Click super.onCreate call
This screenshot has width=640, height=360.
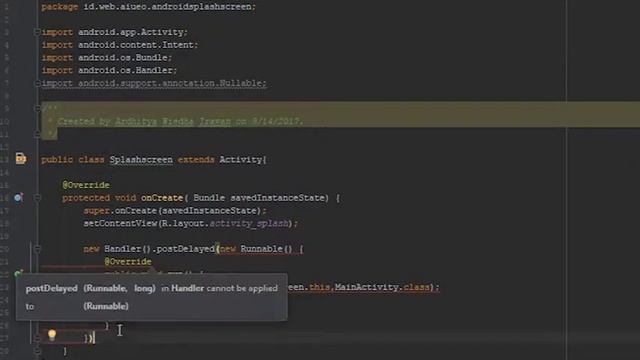[175, 211]
